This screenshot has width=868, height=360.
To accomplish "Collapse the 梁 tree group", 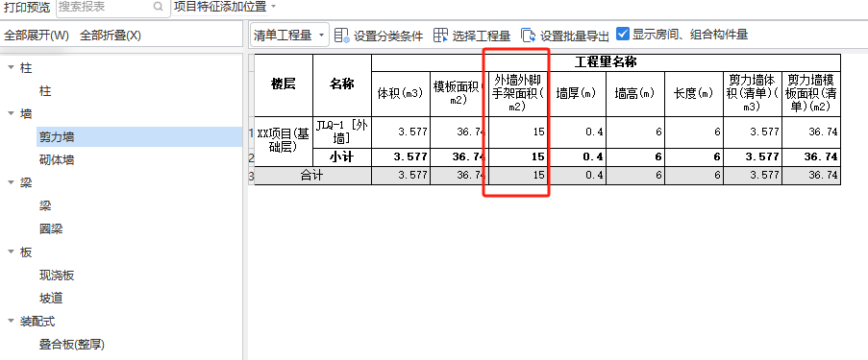I will coord(12,183).
